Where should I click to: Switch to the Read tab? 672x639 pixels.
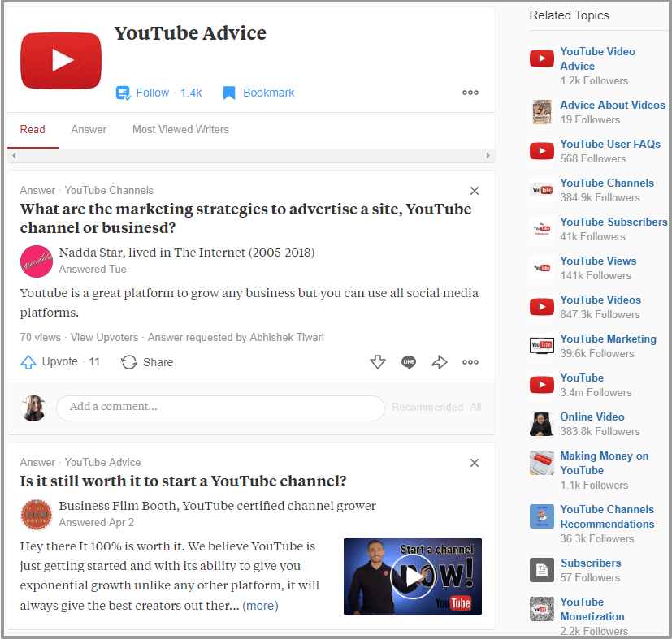pyautogui.click(x=33, y=129)
